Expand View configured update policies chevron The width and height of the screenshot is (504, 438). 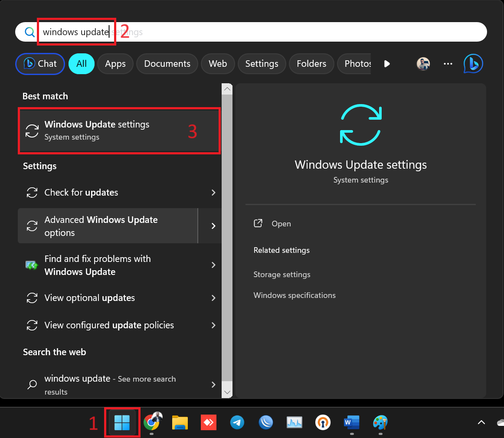tap(213, 325)
